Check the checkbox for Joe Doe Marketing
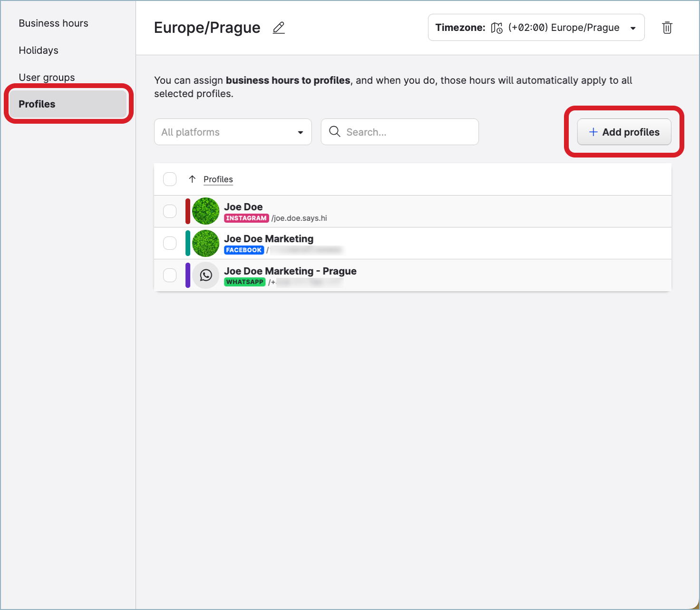700x610 pixels. pyautogui.click(x=170, y=243)
